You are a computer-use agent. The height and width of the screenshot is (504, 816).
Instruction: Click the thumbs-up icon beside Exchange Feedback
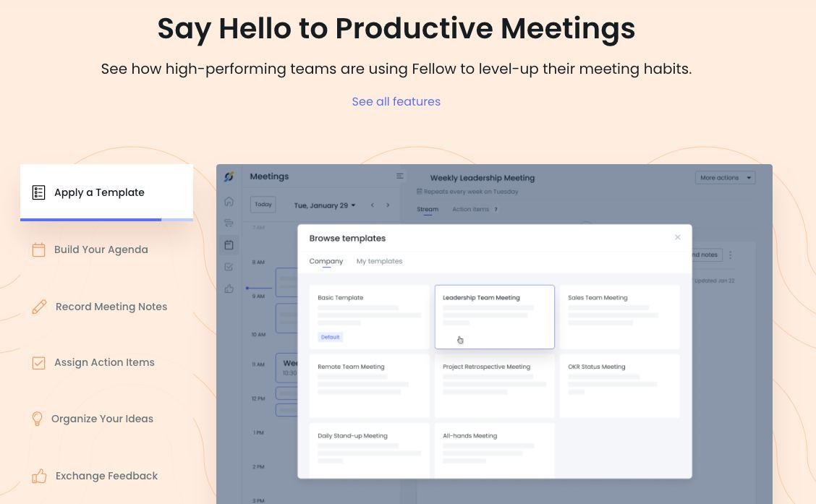[x=39, y=476]
